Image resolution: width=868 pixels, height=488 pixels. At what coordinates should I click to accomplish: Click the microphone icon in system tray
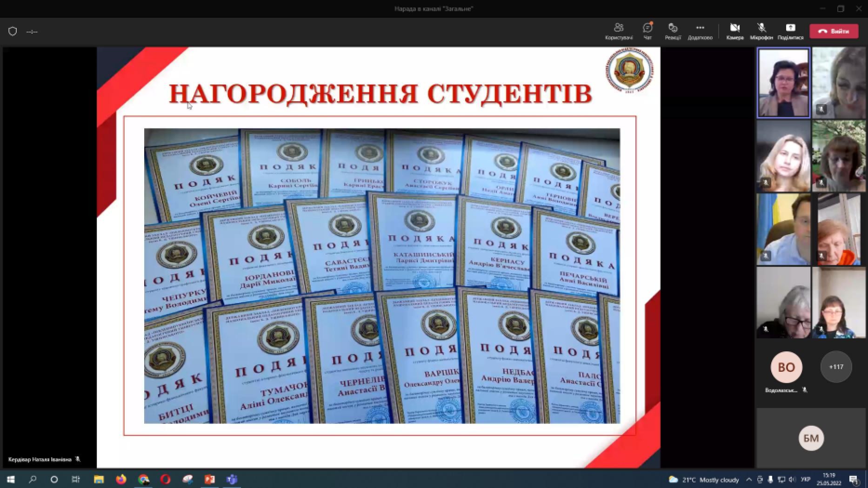point(770,480)
